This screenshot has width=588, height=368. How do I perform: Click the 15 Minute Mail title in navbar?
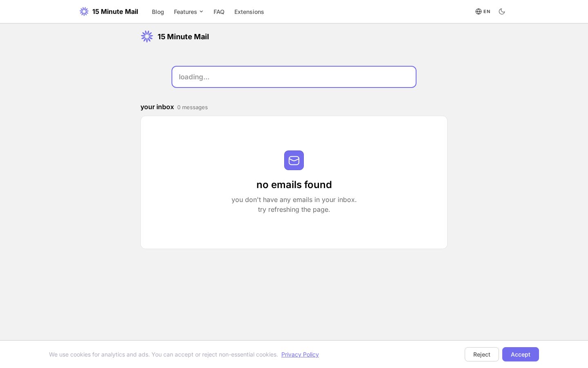[115, 11]
